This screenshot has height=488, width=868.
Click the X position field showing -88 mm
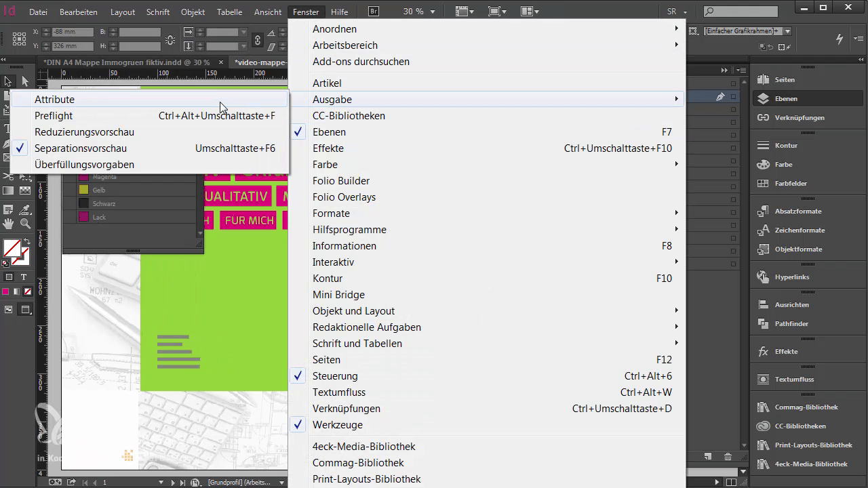73,32
